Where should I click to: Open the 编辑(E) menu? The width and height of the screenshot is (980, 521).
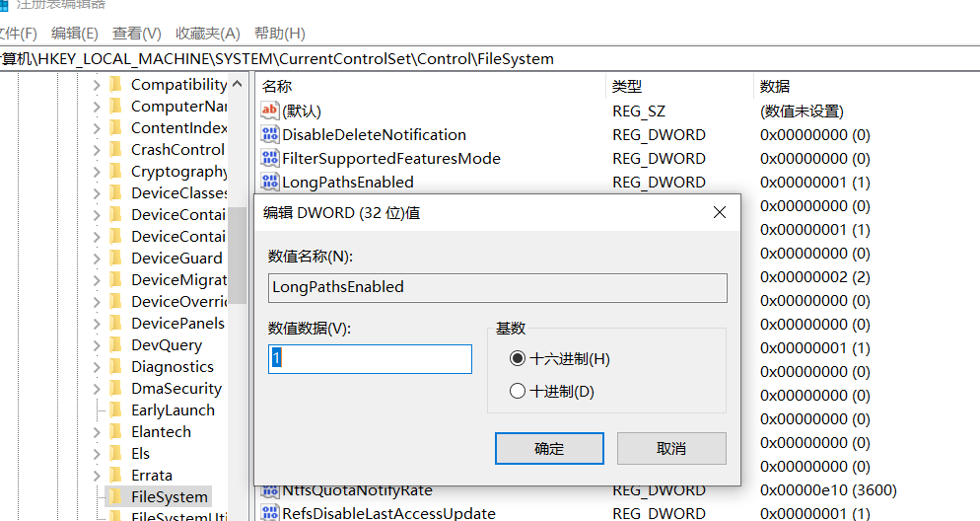pos(75,34)
